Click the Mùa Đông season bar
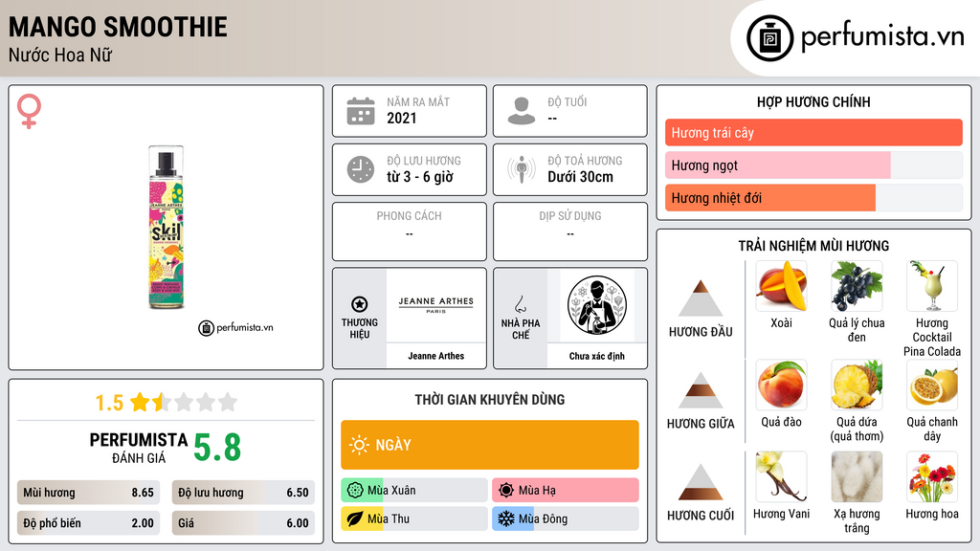Screen dimensions: 980x551 tap(566, 518)
